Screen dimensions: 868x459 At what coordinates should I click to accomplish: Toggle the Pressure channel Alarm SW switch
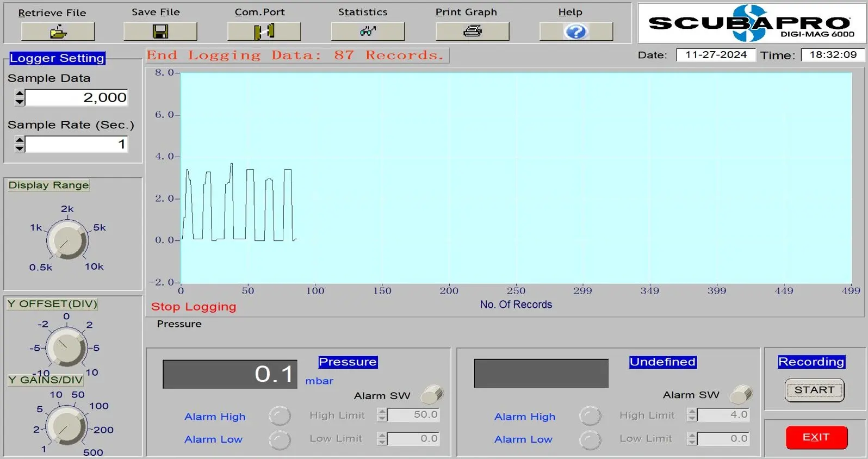[x=432, y=394]
